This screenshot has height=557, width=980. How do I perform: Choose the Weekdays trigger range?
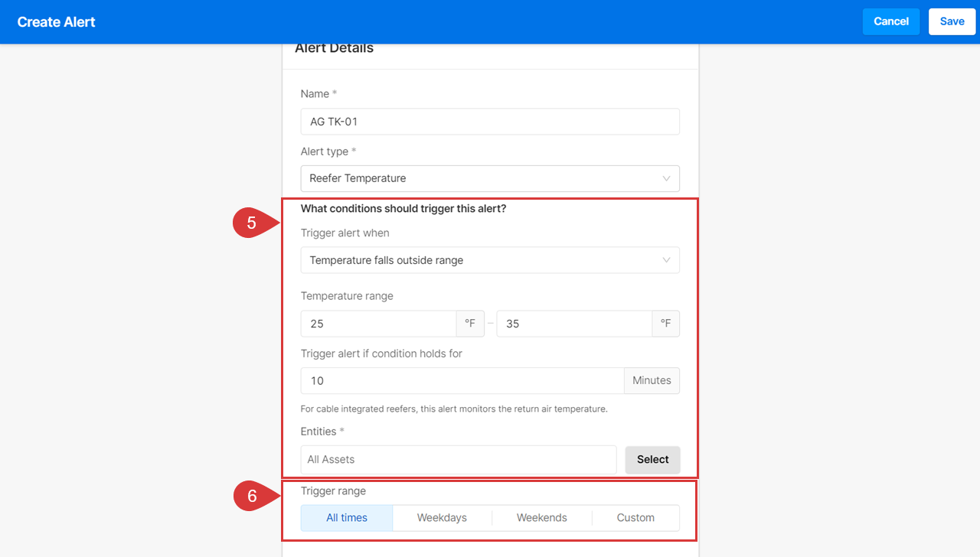442,518
